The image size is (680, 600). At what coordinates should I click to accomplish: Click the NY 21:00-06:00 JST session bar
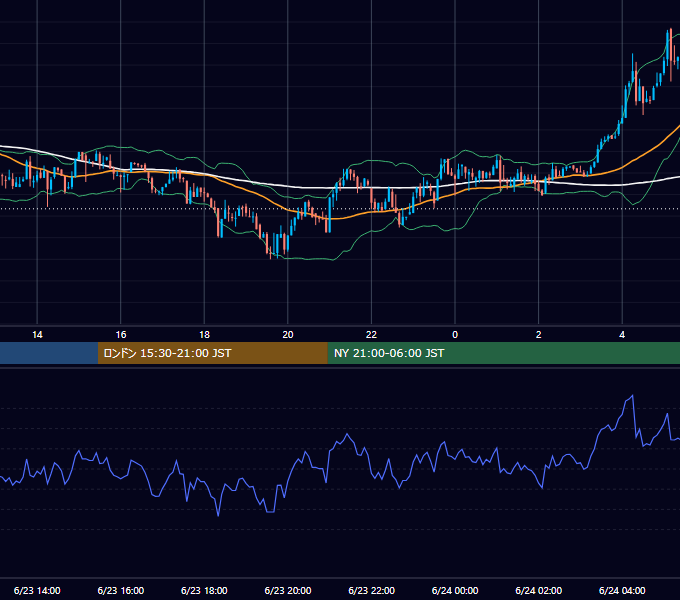click(503, 353)
